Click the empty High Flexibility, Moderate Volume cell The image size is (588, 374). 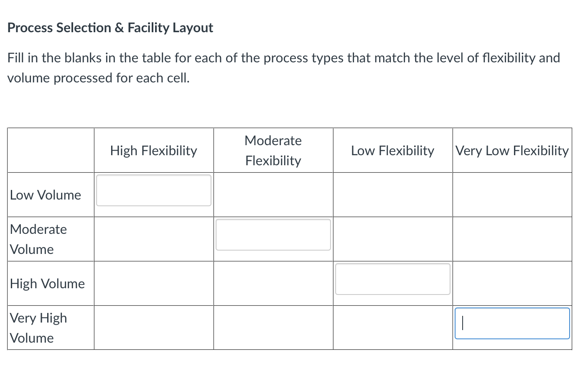tap(153, 239)
